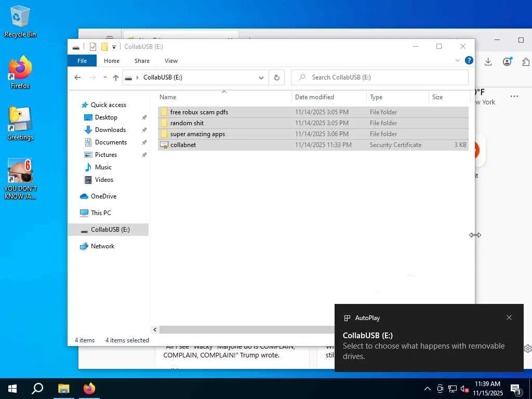
Task: Open the Greetings desktop shortcut
Action: pyautogui.click(x=20, y=124)
